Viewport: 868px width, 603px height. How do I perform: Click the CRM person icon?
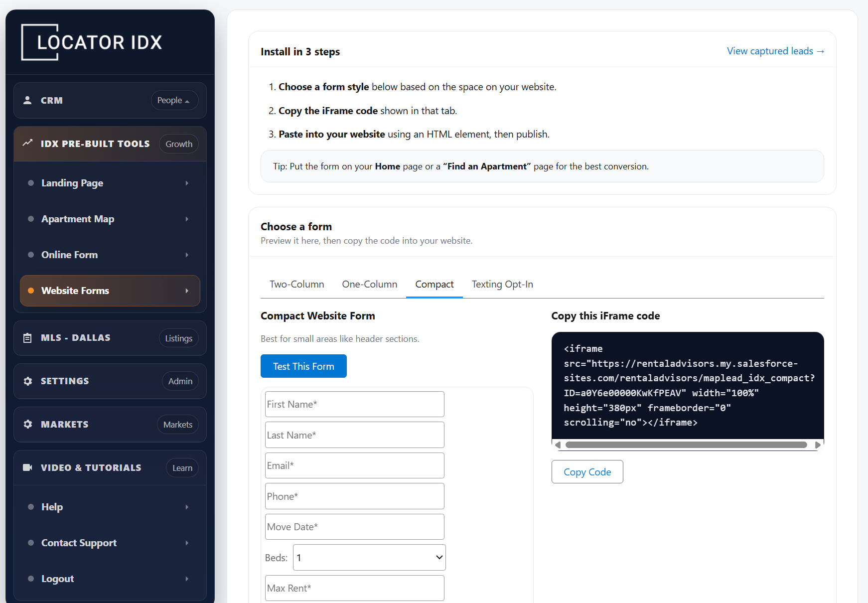pyautogui.click(x=28, y=100)
